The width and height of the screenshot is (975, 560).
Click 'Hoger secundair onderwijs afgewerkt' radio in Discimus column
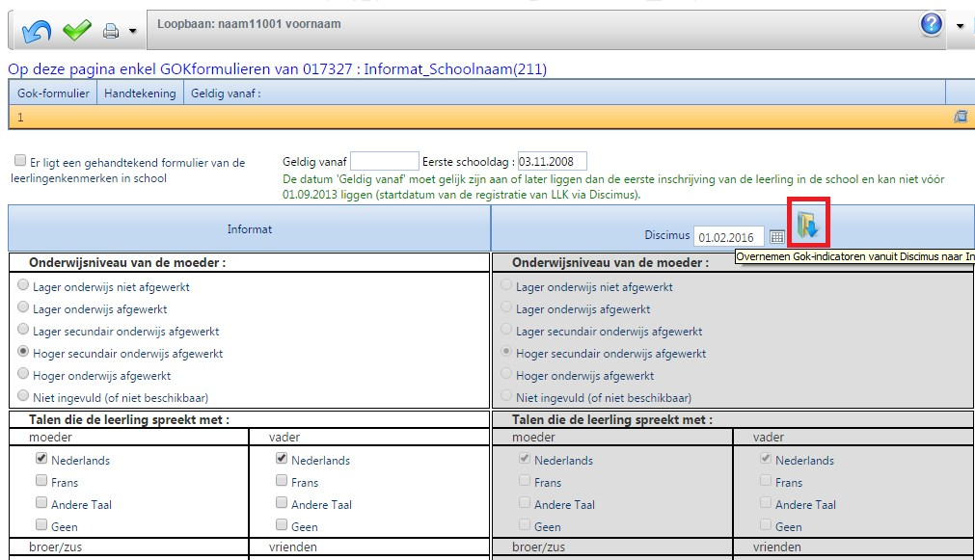pos(506,352)
